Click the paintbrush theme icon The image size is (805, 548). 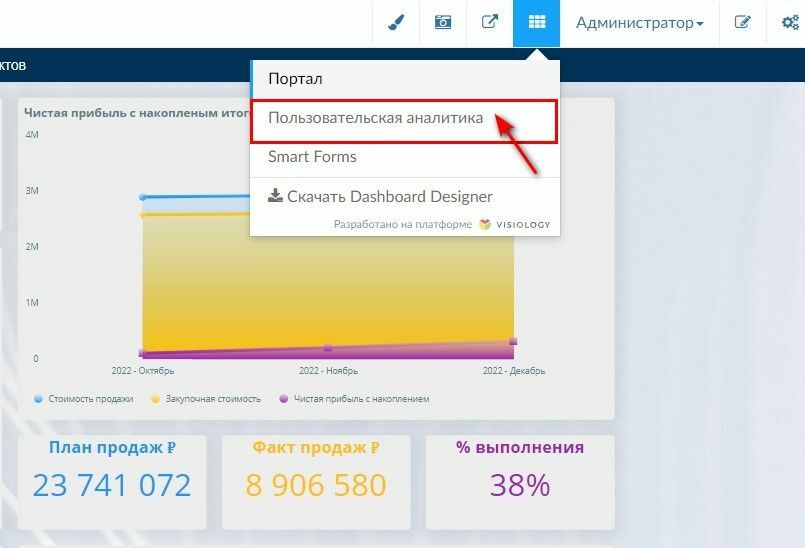click(x=396, y=23)
